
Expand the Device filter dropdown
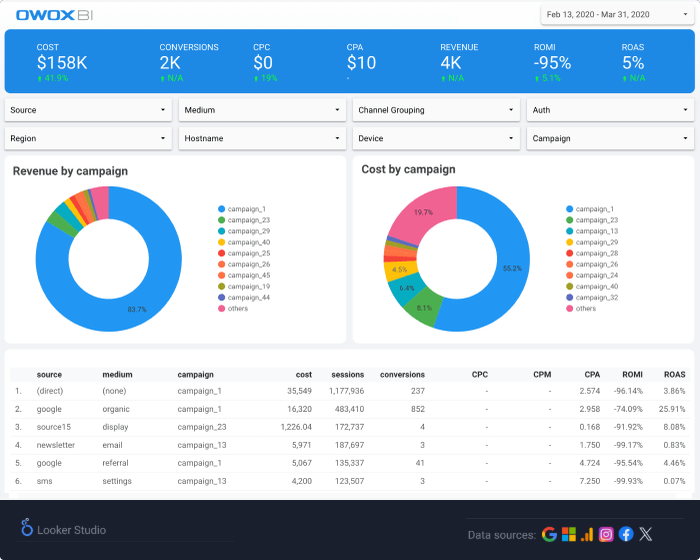point(436,138)
